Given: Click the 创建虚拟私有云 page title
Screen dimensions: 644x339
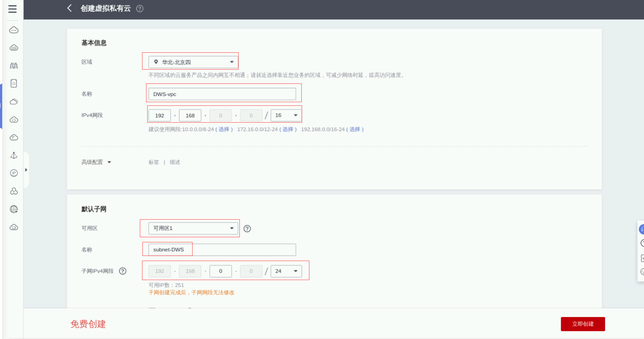Looking at the screenshot, I should (x=106, y=8).
